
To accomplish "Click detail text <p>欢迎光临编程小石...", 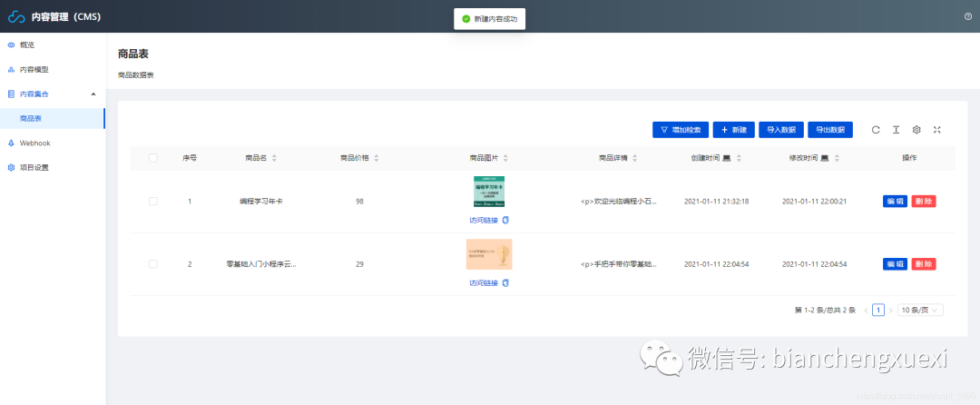I will (x=619, y=202).
